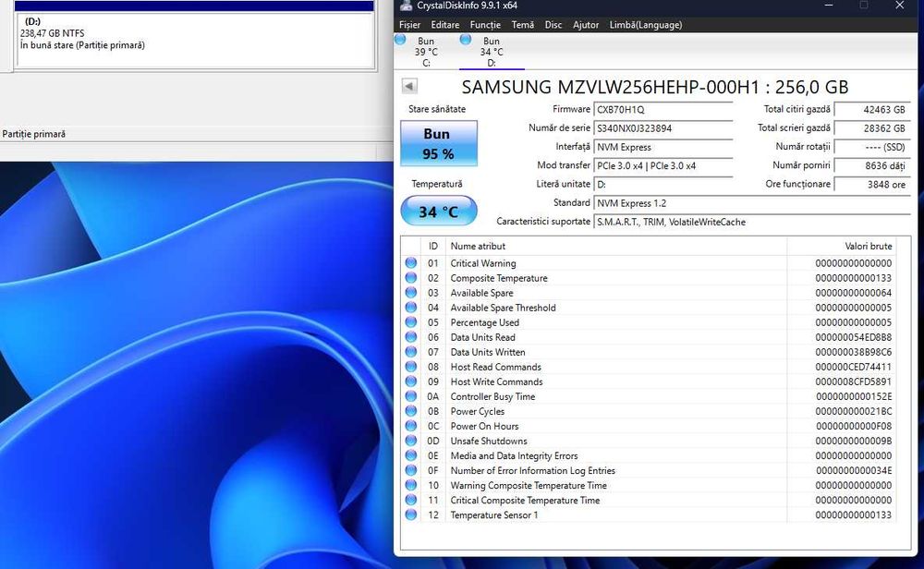Click the health status icon above C: tab
Screen dimensions: 924x569
pyautogui.click(x=400, y=40)
